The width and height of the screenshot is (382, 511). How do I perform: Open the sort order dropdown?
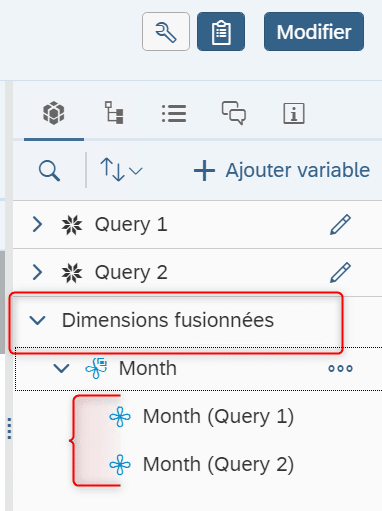(x=121, y=170)
